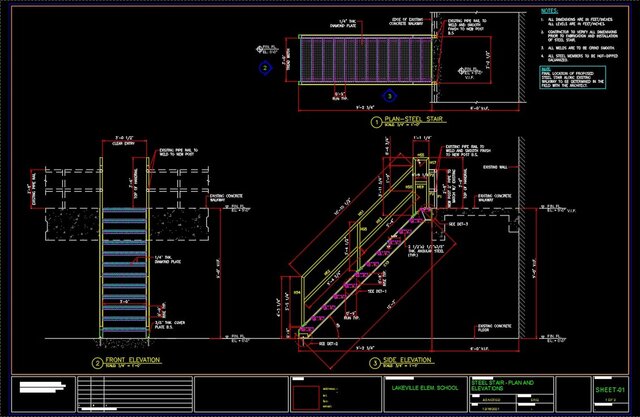Select the SHEET-01 sheet number
Viewport: 640px width, 417px height.
(610, 390)
